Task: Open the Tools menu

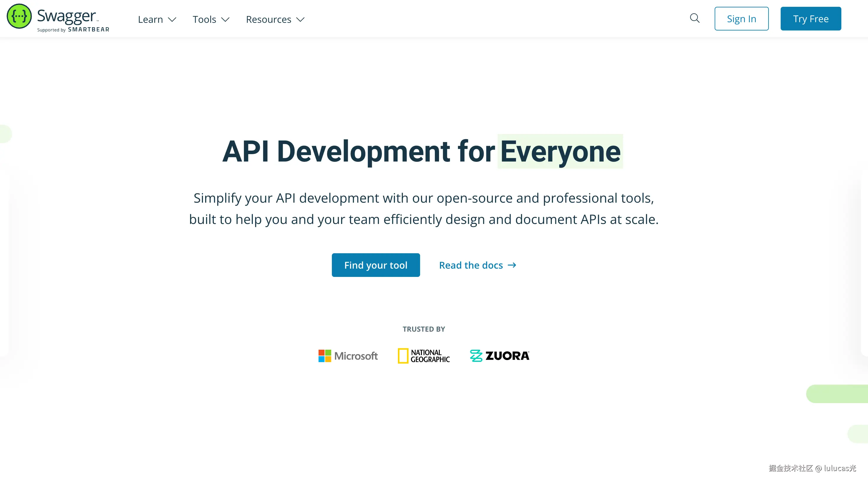Action: tap(204, 20)
